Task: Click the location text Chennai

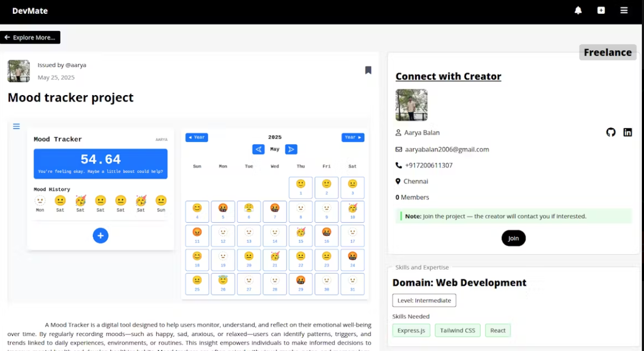Action: coord(416,181)
